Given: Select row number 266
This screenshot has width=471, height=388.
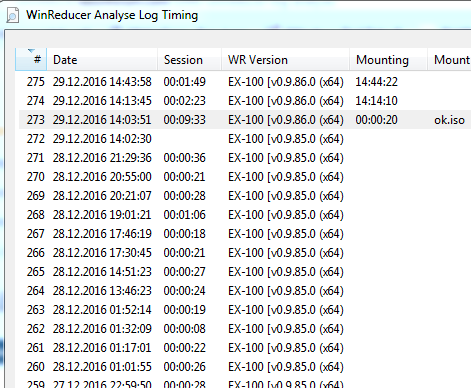Looking at the screenshot, I should coord(36,253).
